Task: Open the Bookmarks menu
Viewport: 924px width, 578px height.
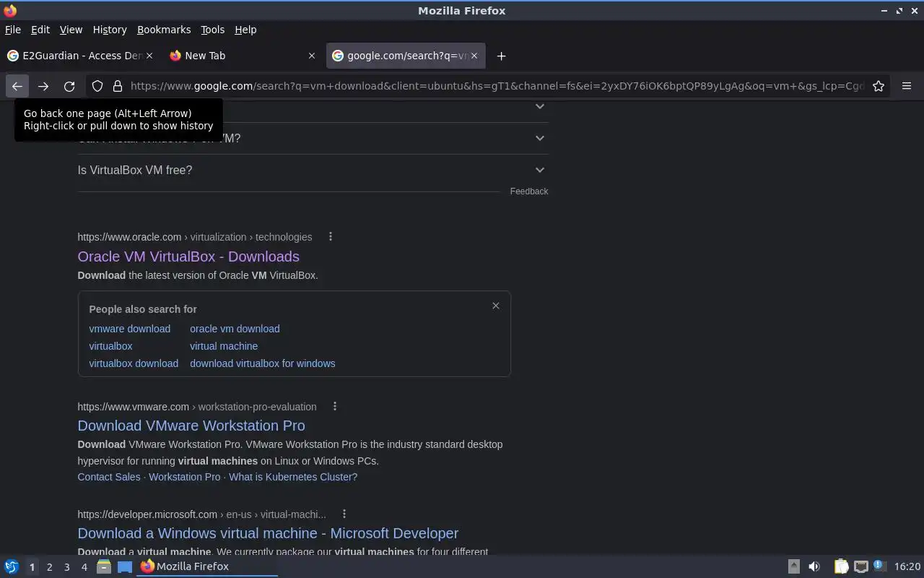Action: click(x=164, y=30)
